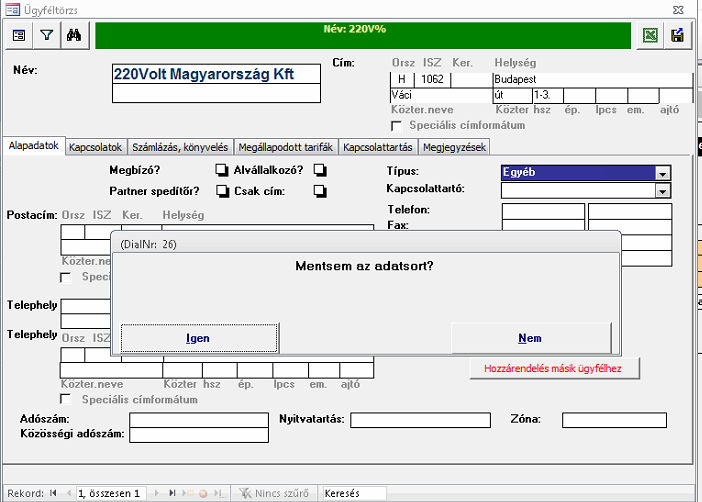Click the Nincs szűrő filter indicator
Image resolution: width=702 pixels, height=502 pixels.
(274, 493)
